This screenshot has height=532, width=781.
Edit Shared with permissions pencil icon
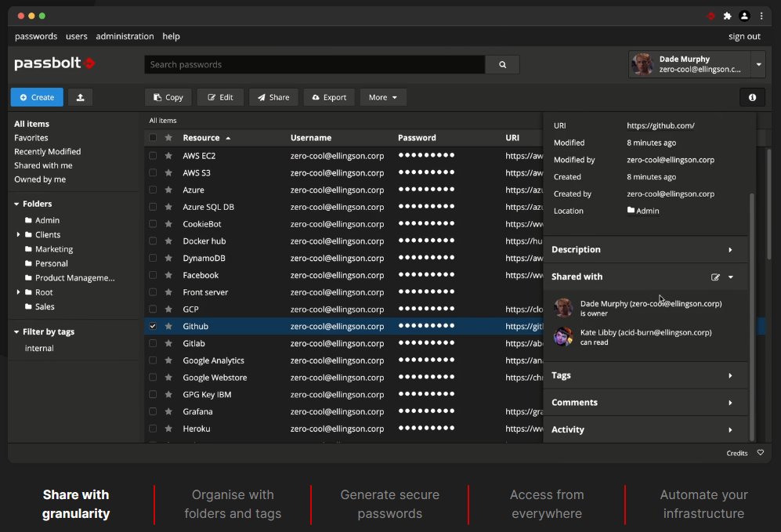[x=715, y=277]
